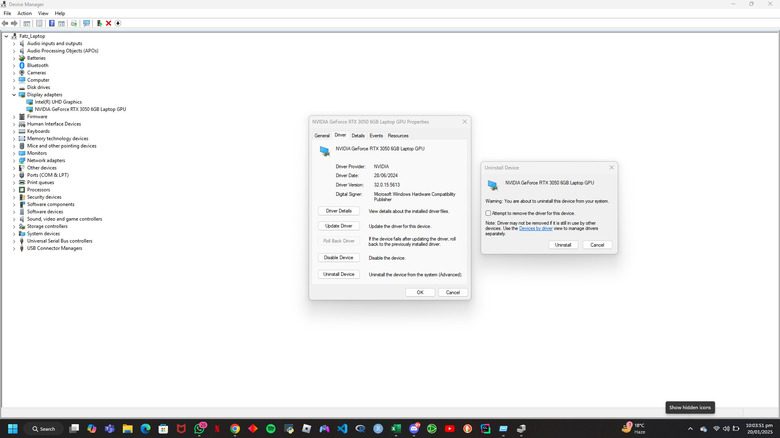The width and height of the screenshot is (780, 438).
Task: Open Microsoft Teams from taskbar
Action: pos(109,429)
